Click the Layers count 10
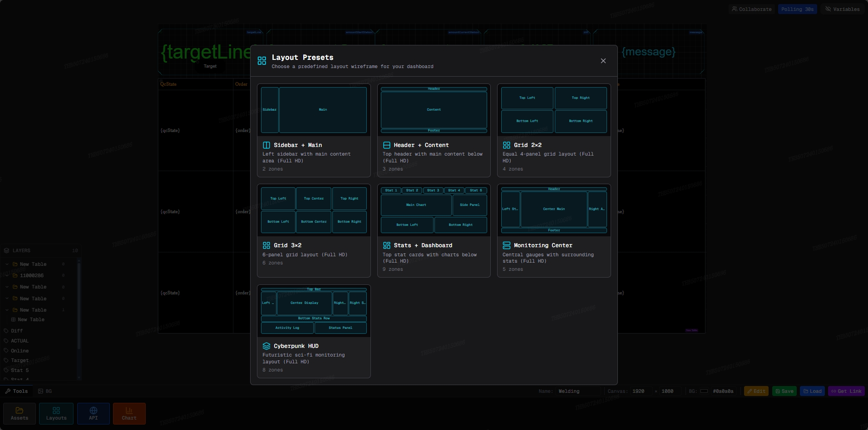 pos(75,250)
